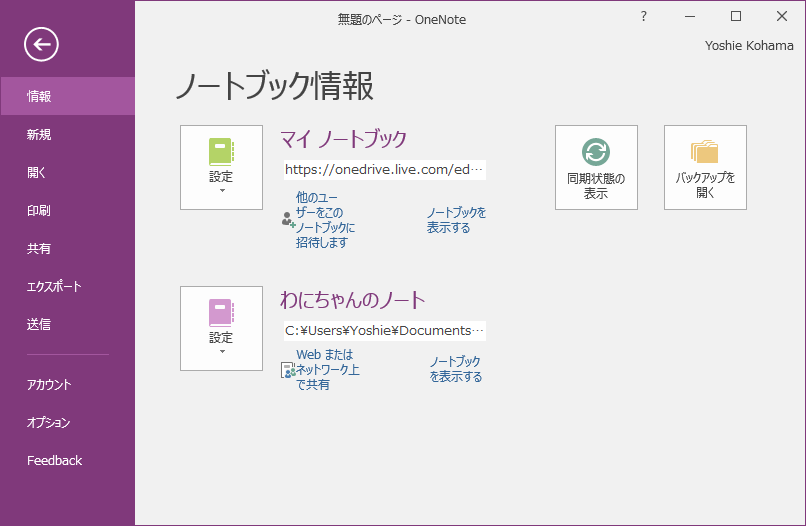Click Web またはネットワーク上で共有 link

(x=327, y=370)
